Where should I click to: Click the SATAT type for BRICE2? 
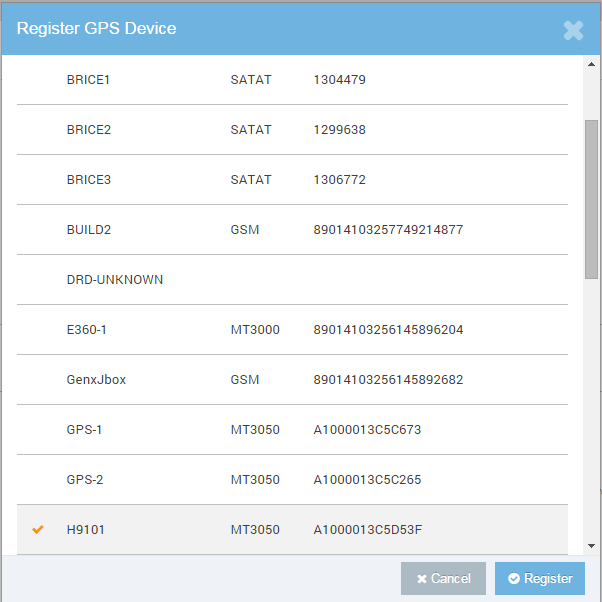pos(250,130)
